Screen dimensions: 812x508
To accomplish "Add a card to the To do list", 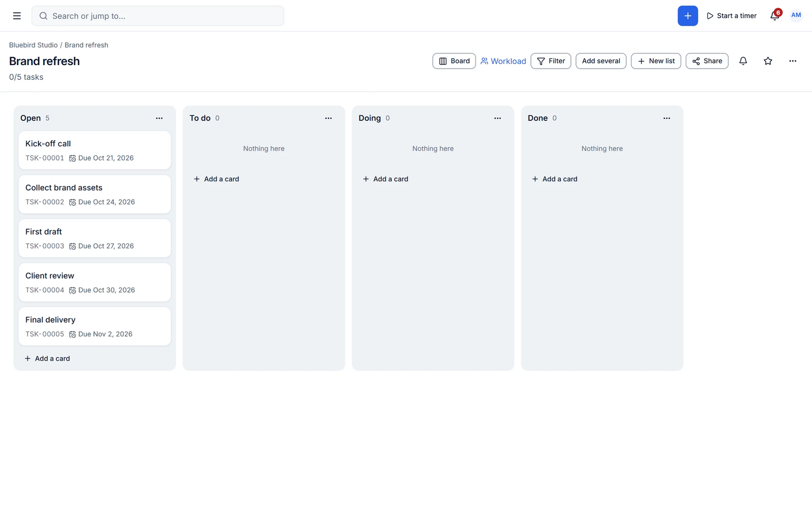I will point(216,179).
